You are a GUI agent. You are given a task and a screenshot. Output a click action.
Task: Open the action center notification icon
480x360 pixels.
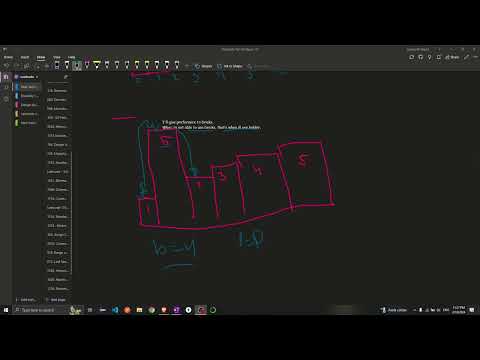click(x=472, y=310)
